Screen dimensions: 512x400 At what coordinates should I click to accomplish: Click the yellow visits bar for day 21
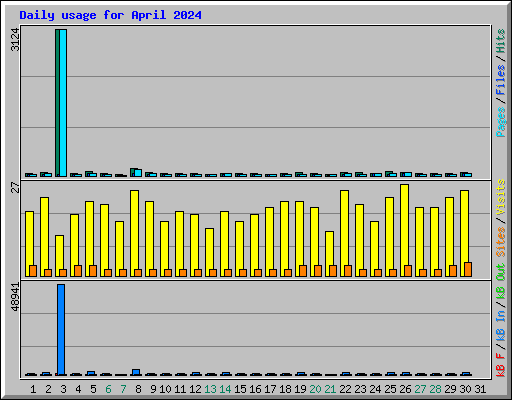329,254
